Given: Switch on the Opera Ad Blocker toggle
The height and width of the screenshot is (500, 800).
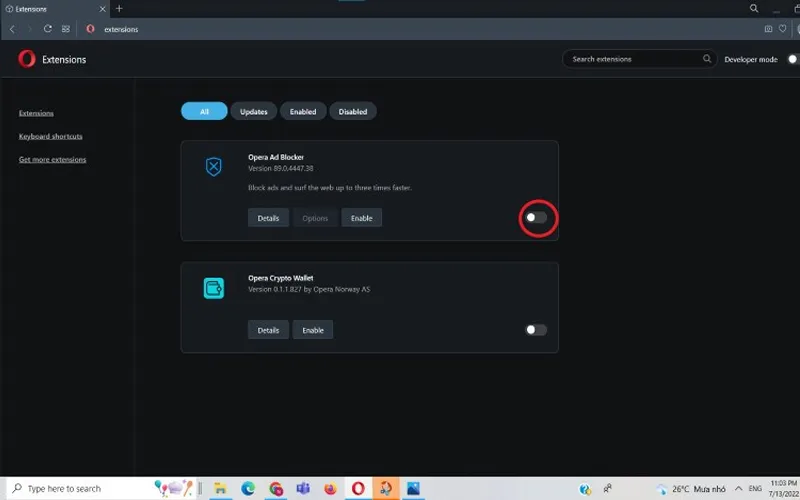Looking at the screenshot, I should 536,218.
